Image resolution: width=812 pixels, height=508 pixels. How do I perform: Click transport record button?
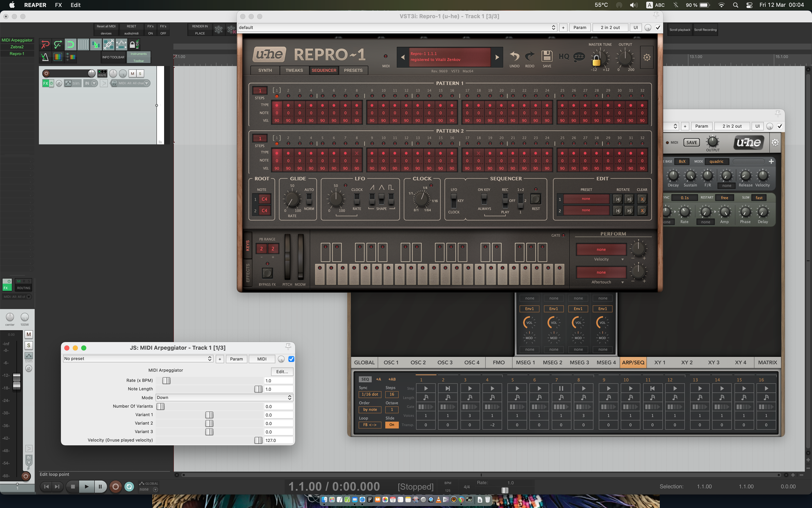point(115,486)
